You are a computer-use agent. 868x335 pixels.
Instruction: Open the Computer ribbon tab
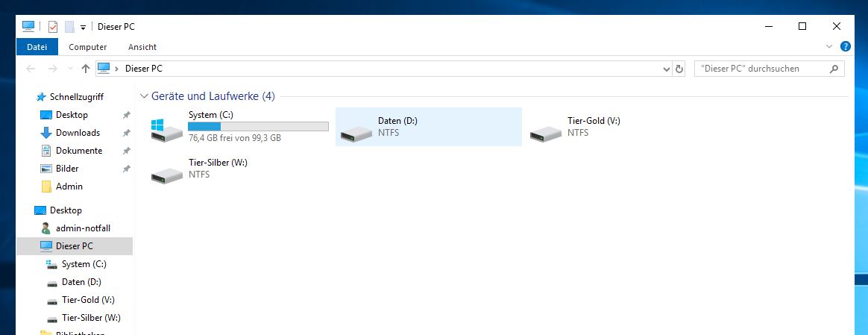click(87, 47)
